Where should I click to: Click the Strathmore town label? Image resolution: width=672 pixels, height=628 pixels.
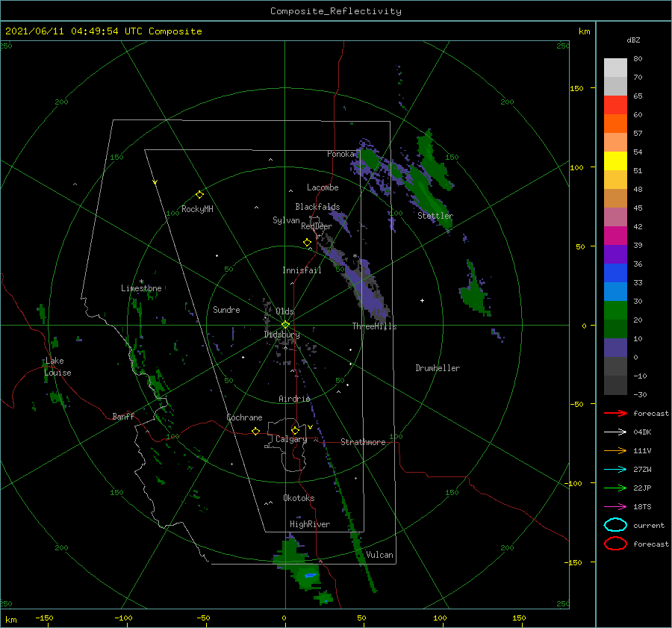pyautogui.click(x=363, y=442)
